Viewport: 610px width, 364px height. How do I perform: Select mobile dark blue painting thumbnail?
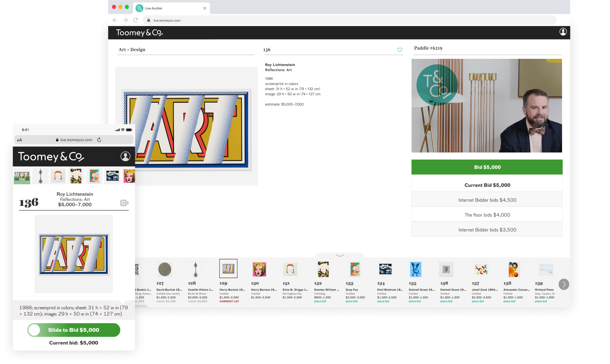pos(112,176)
